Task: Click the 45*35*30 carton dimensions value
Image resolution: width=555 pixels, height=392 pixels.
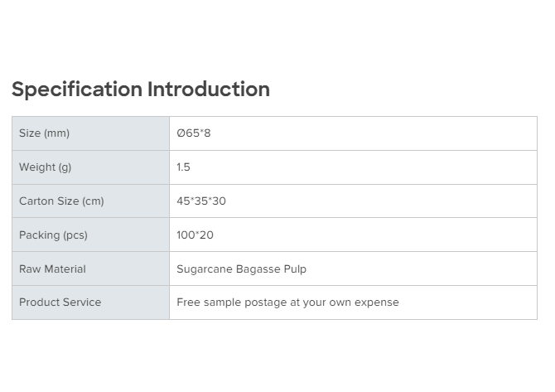Action: (x=201, y=201)
